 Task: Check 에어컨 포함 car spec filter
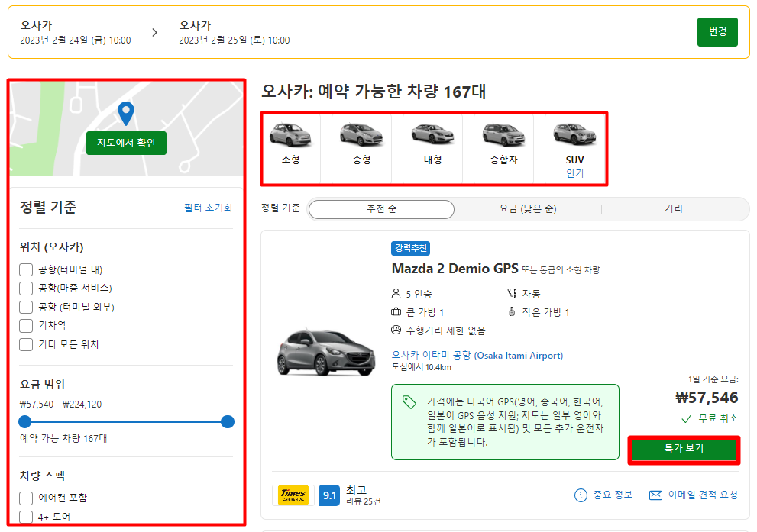point(26,498)
